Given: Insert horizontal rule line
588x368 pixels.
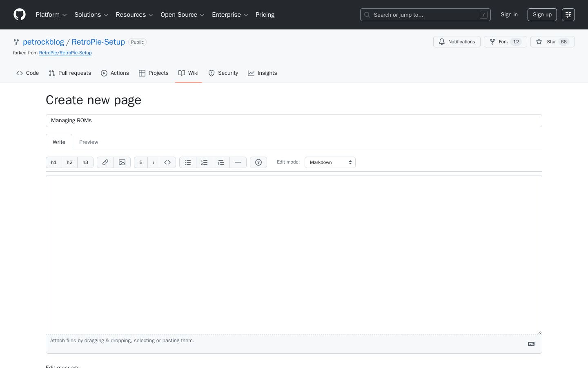Looking at the screenshot, I should point(238,162).
